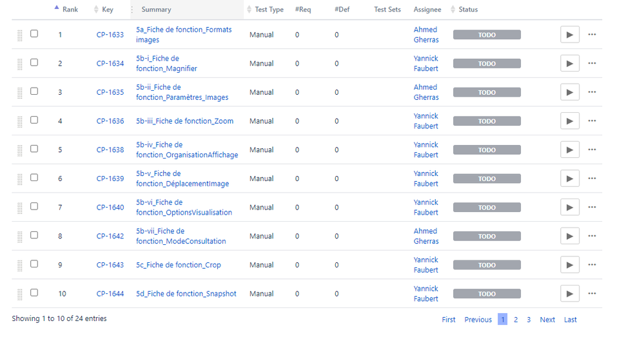The image size is (644, 339).
Task: Open more actions menu for CP-1633
Action: coord(592,34)
